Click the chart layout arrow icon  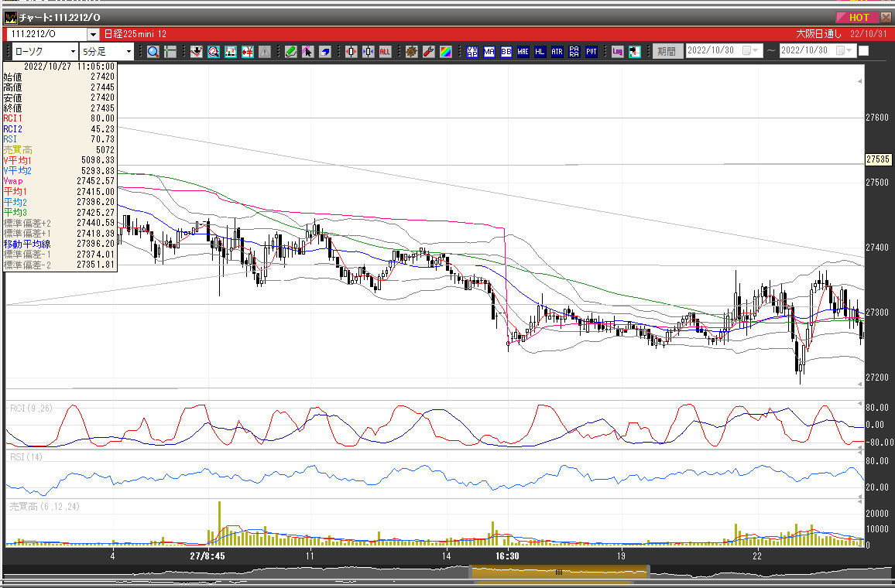pyautogui.click(x=635, y=51)
